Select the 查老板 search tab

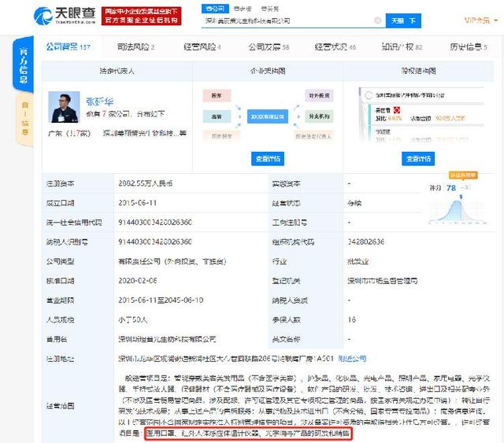pyautogui.click(x=243, y=9)
